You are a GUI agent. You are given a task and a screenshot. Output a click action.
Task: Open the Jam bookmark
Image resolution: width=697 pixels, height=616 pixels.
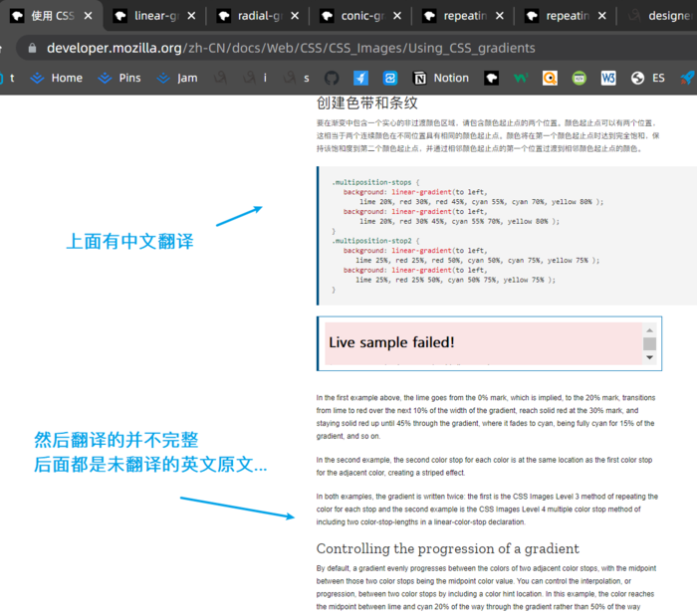pos(177,79)
